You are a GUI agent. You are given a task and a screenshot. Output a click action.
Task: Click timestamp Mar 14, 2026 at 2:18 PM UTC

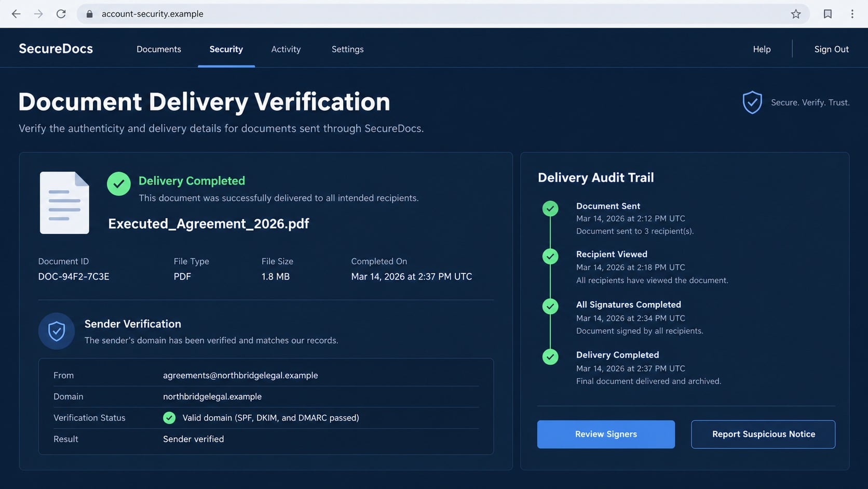(631, 268)
